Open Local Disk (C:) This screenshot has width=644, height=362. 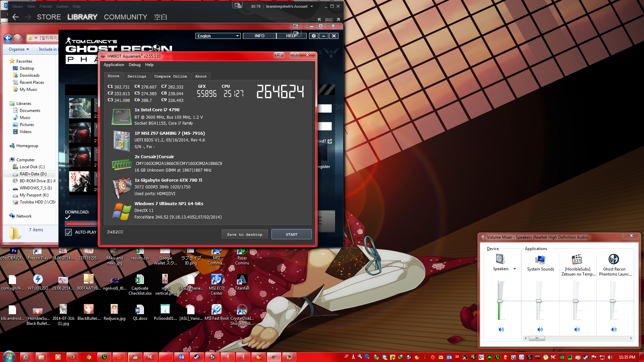point(32,167)
